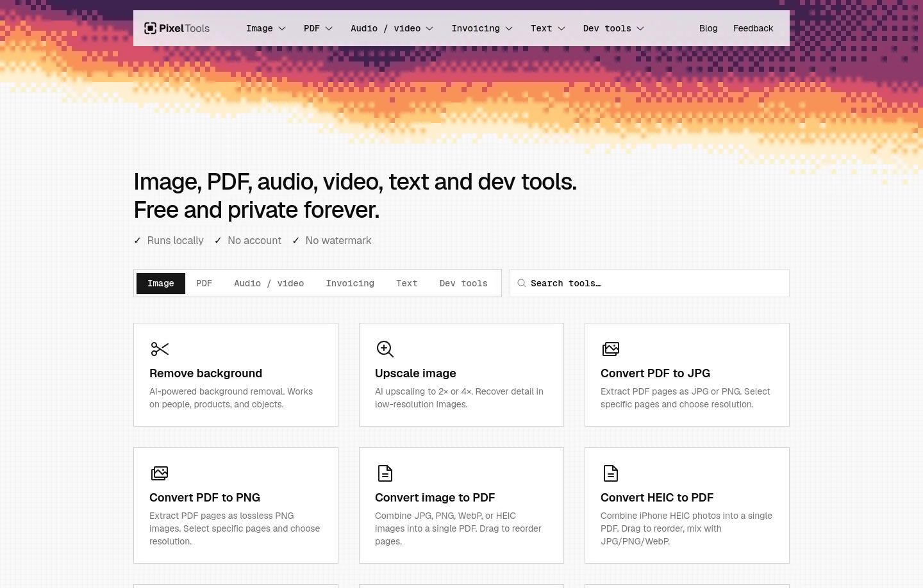Screen dimensions: 923x588
Task: Click 'Combine iPhone HEIC photos' description
Action: tap(686, 528)
